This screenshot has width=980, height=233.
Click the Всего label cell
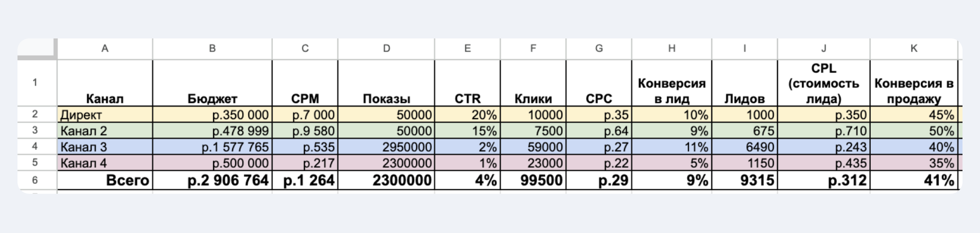coord(105,180)
